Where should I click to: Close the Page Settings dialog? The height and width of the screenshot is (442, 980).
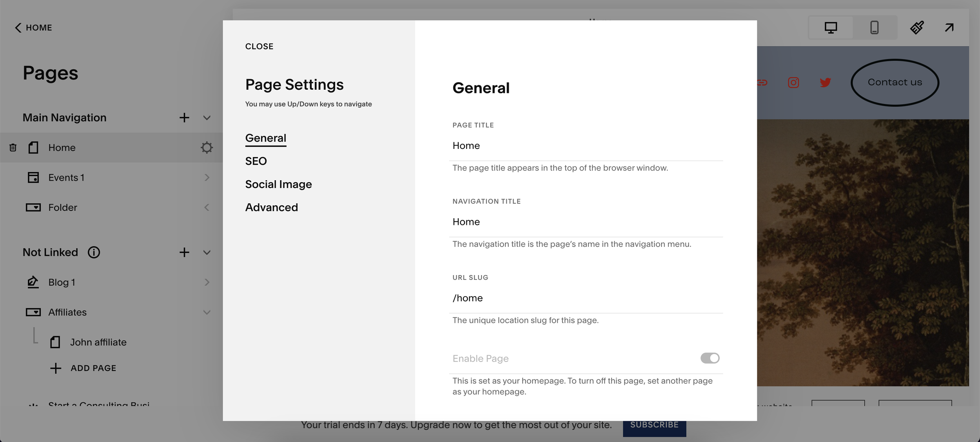259,46
